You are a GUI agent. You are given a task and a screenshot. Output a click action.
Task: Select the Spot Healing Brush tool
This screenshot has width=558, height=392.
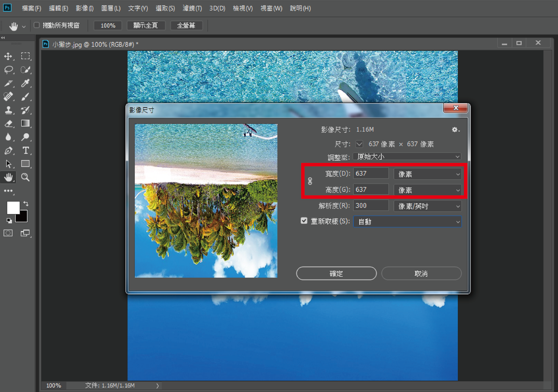[8, 97]
